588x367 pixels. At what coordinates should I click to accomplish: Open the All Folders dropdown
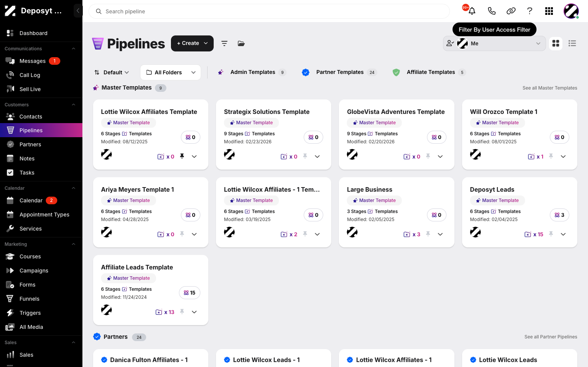click(171, 72)
